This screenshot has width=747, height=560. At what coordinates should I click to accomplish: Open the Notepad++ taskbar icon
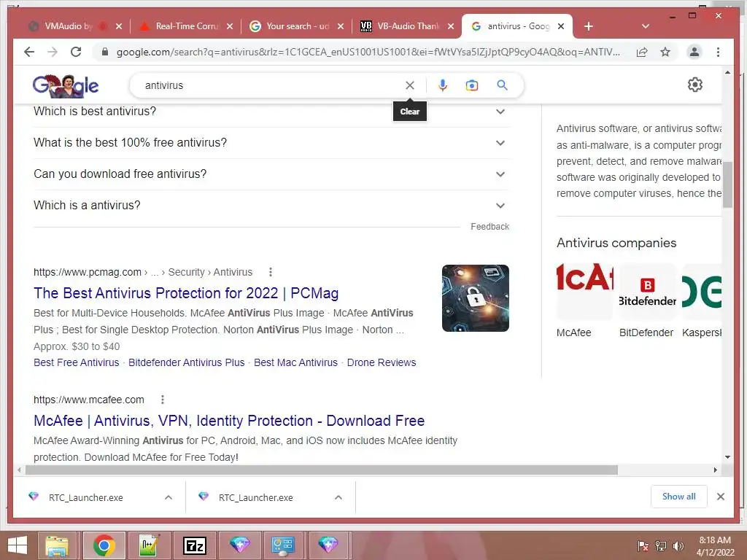click(149, 545)
